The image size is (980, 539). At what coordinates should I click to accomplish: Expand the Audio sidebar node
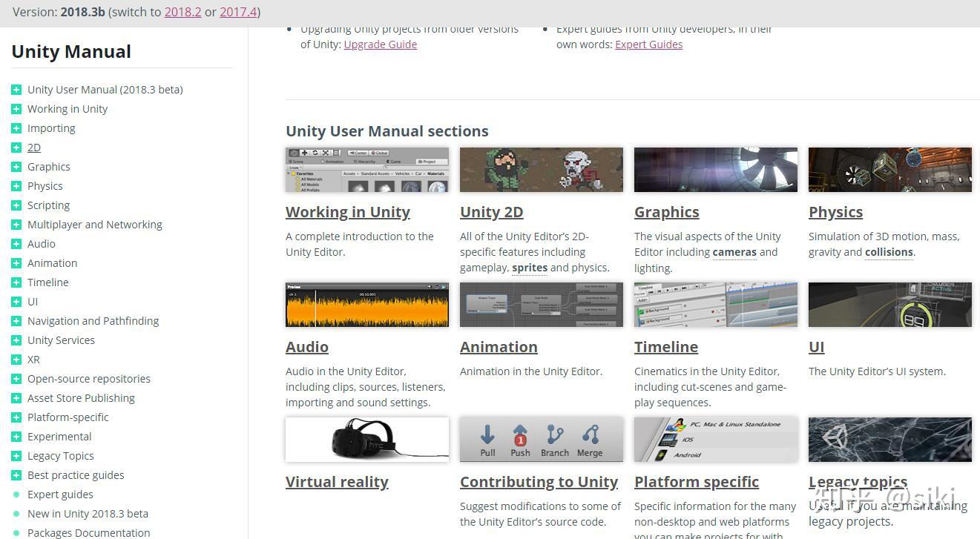(16, 244)
